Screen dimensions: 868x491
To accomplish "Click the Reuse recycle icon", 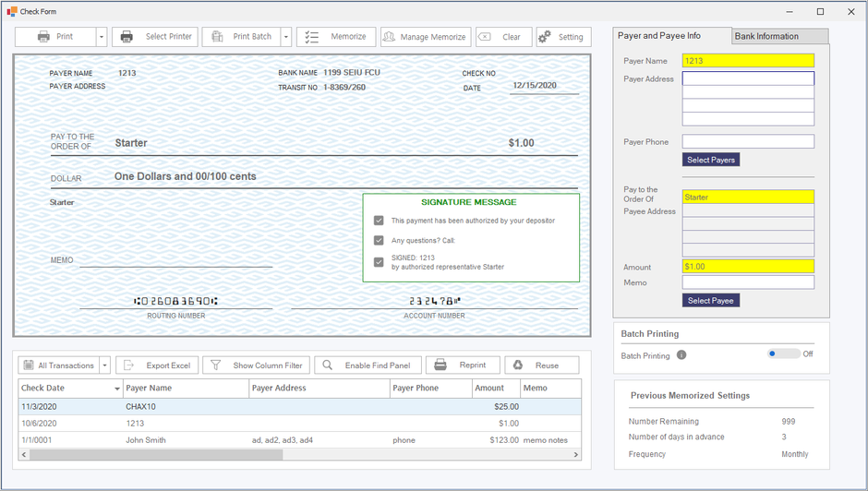I will (518, 365).
